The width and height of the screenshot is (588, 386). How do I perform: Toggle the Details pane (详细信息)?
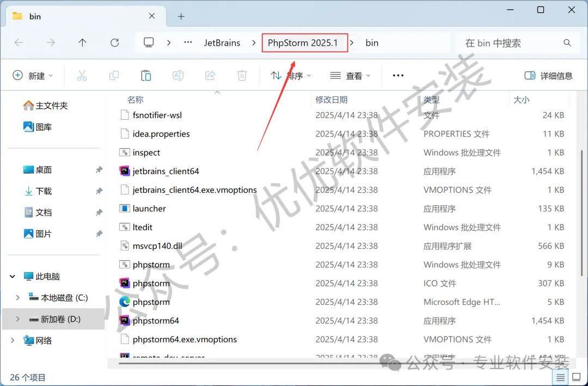click(x=548, y=76)
